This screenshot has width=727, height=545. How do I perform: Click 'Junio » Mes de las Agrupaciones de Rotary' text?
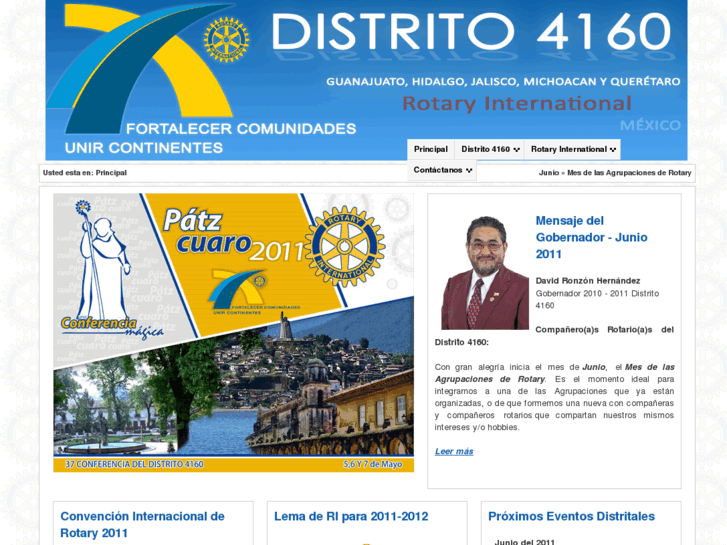615,173
